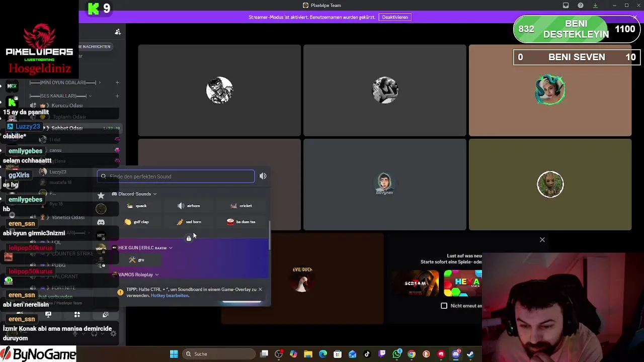Select the teal-haired participant avatar tile
Screen dimensions: 644x362
pos(550,90)
